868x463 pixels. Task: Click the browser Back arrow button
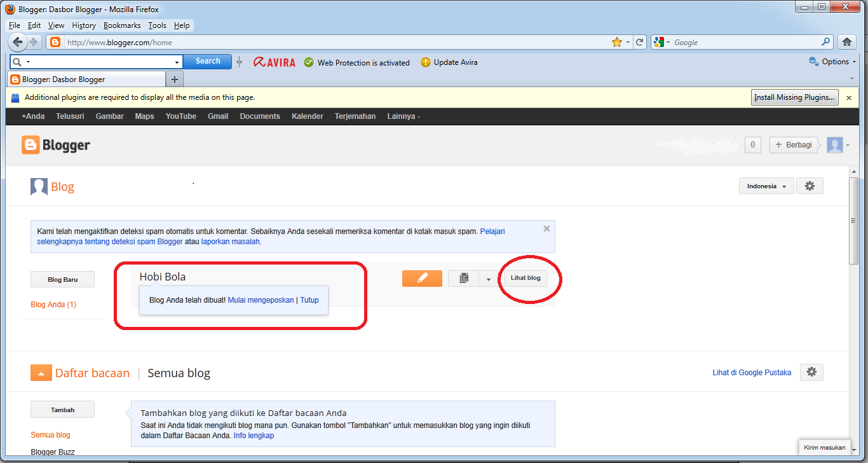click(x=18, y=42)
